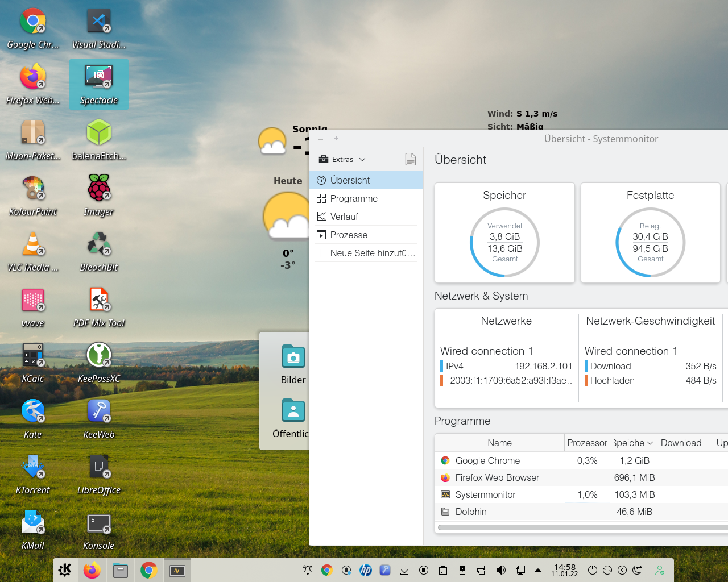Launch balenaEtcher desktop icon
This screenshot has height=582, width=728.
(99, 140)
